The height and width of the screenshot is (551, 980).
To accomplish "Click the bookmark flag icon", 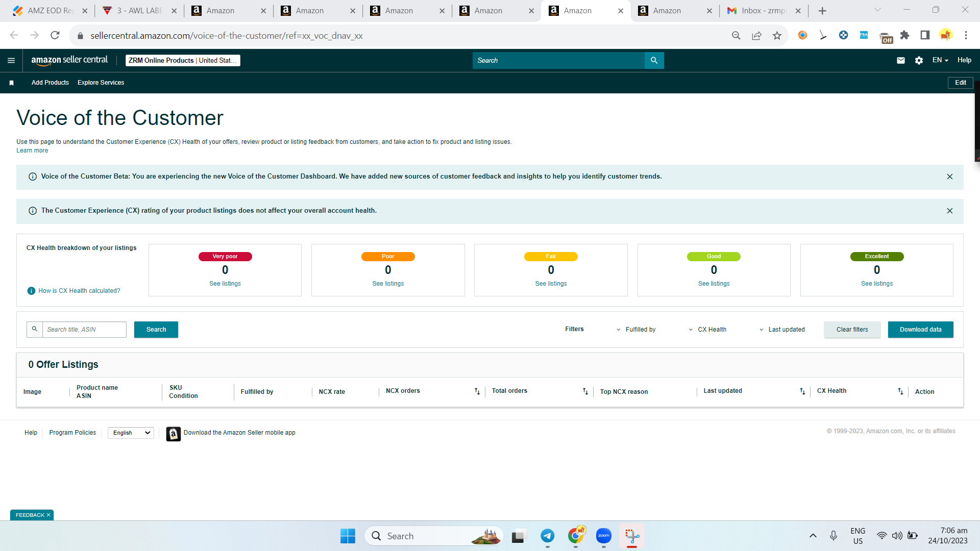I will pos(11,83).
